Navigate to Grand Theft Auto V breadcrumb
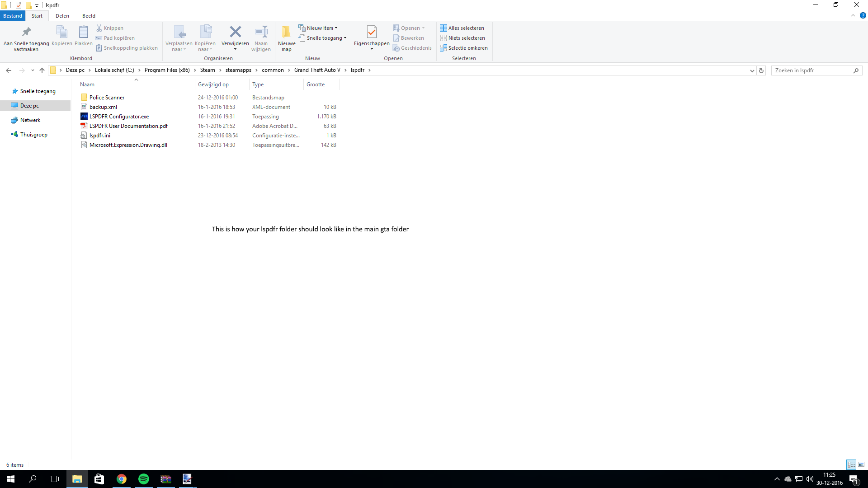Screen dimensions: 868x488 click(x=317, y=70)
